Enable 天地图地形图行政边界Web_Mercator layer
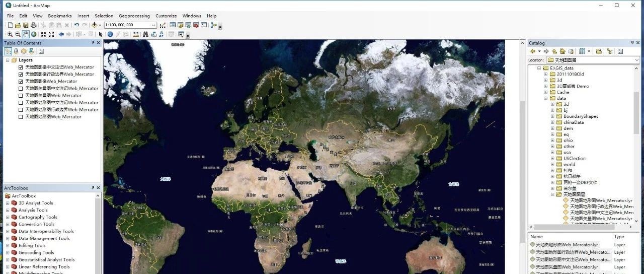This screenshot has width=644, height=274. (21, 109)
